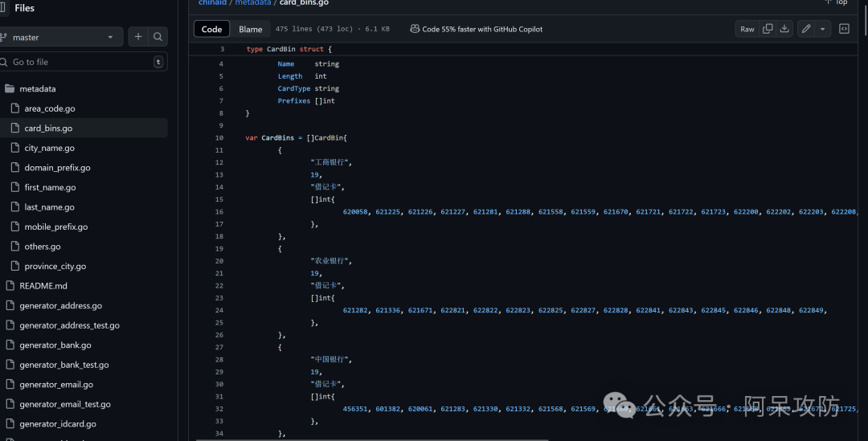The width and height of the screenshot is (868, 441).
Task: Click the Files panel heading
Action: [24, 8]
